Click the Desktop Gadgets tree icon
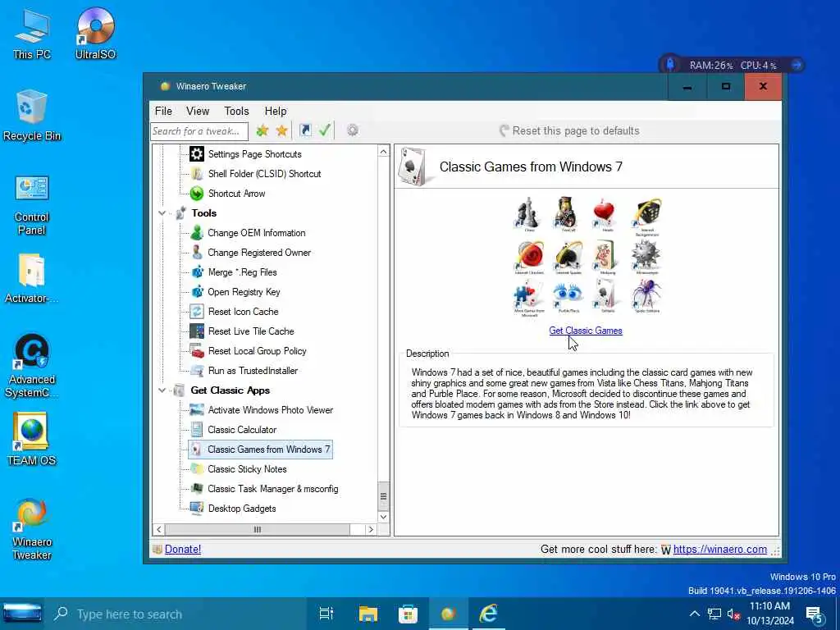 coord(197,508)
